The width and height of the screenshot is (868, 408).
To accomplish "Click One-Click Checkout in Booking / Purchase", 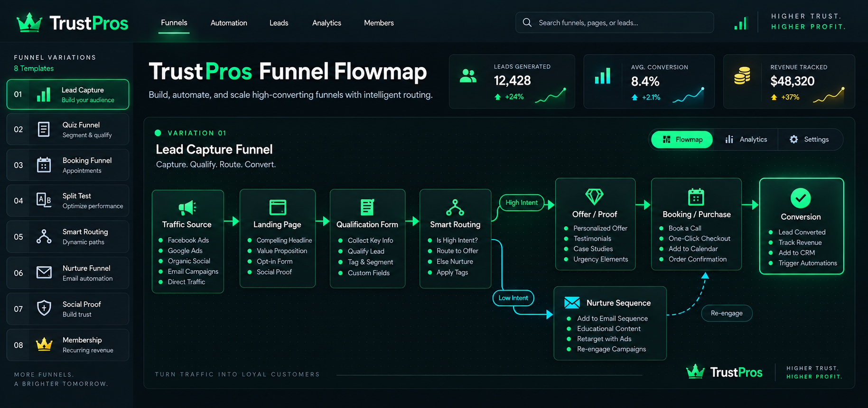I will 699,239.
